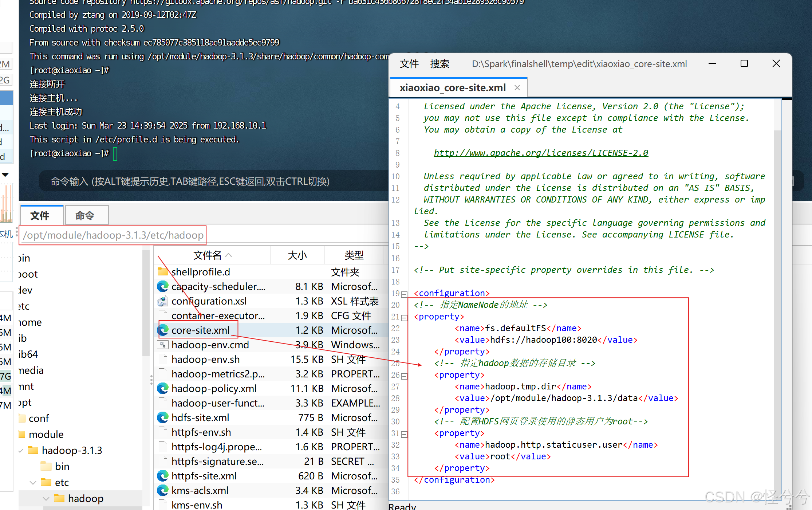Collapse the hadoop-3.1.3 tree node

[x=21, y=451]
